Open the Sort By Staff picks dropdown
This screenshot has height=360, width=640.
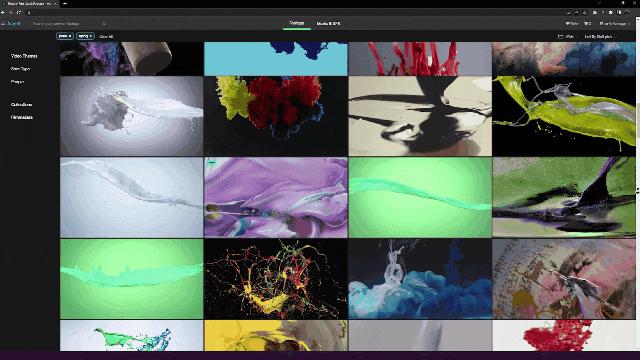coord(599,37)
